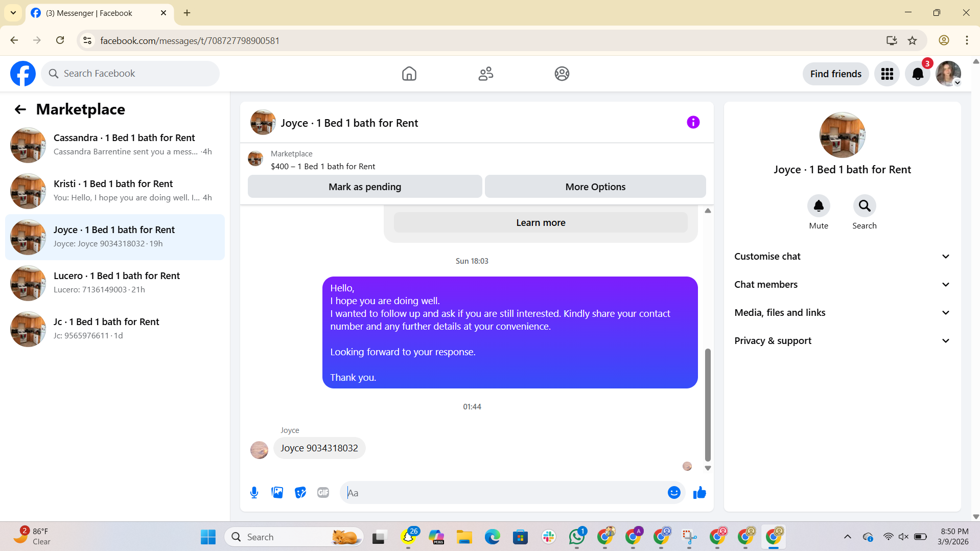Expand Privacy & support section
This screenshot has height=551, width=980.
coord(843,341)
